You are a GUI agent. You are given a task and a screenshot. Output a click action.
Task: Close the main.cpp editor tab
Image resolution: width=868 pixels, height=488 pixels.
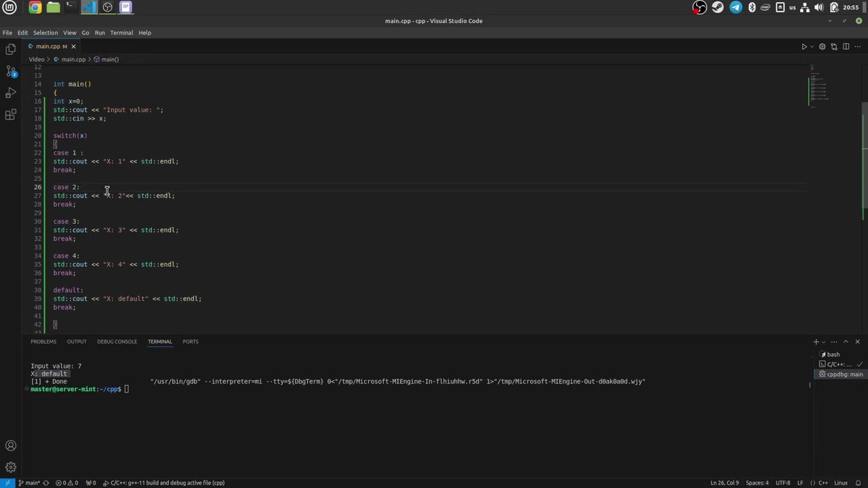73,47
